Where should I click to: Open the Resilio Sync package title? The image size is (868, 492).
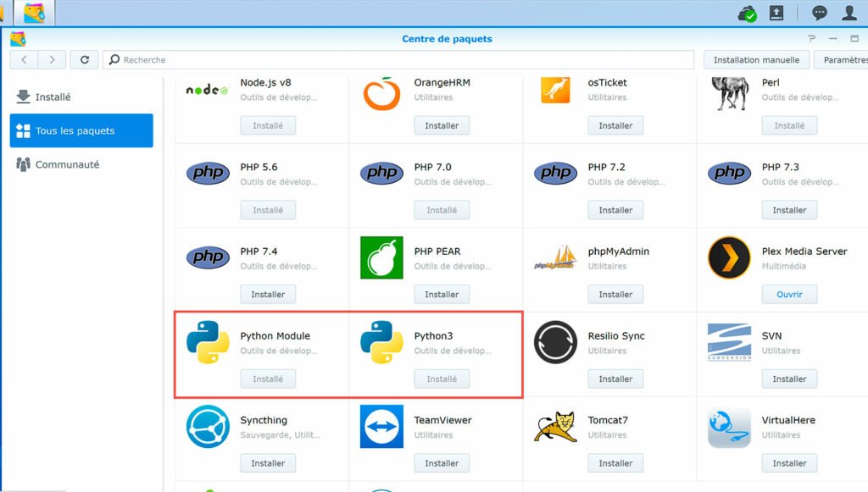[616, 335]
